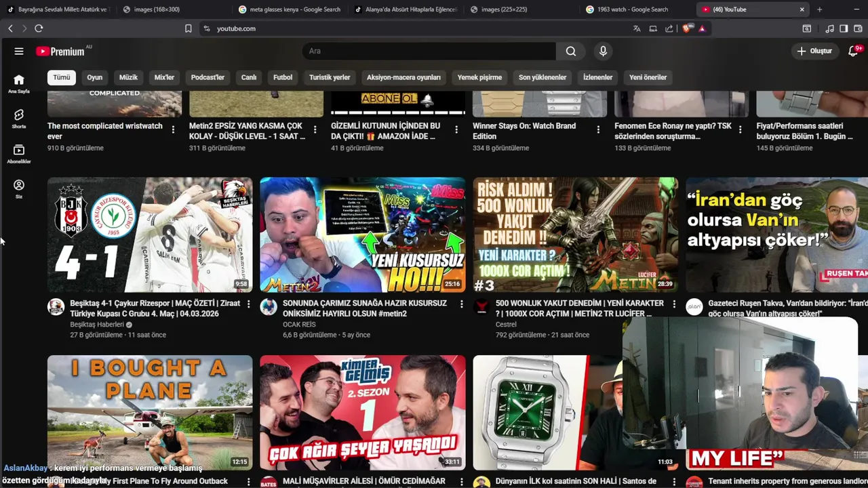Screen dimensions: 868x488
Task: Open options for GİZEMLİ KUTUNUN video
Action: 456,129
